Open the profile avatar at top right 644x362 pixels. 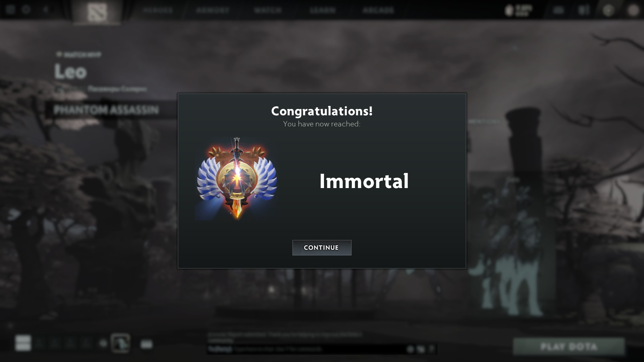633,10
